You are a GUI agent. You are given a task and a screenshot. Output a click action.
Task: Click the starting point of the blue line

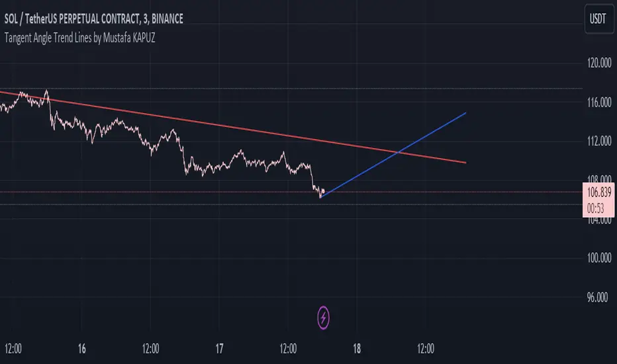click(321, 197)
